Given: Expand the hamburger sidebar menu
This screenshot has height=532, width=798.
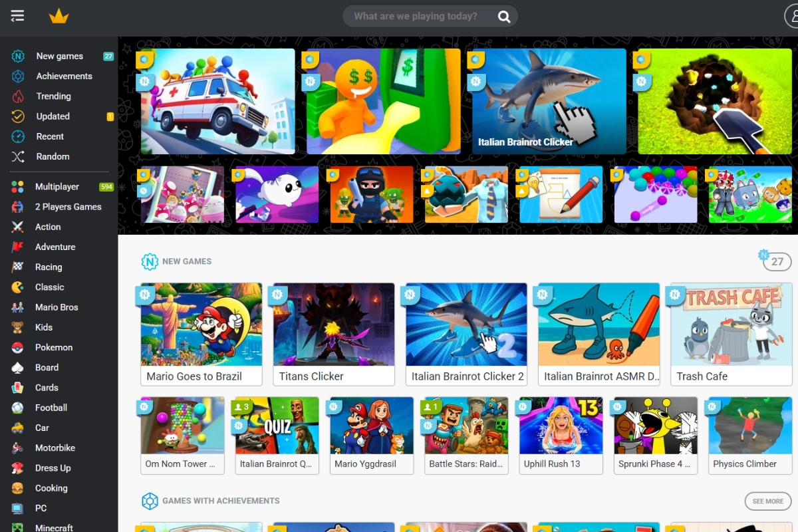Looking at the screenshot, I should (17, 15).
